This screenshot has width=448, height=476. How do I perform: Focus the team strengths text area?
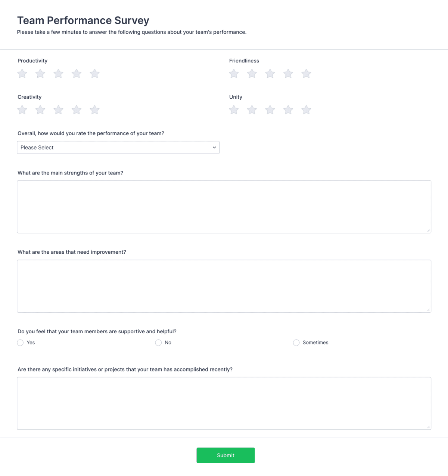click(224, 206)
